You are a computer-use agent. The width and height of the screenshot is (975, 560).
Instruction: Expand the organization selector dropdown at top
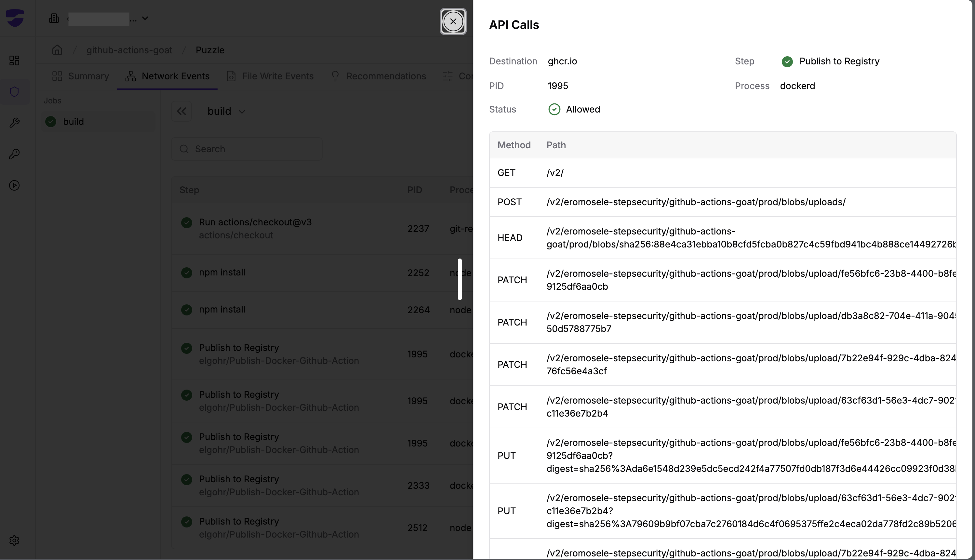click(x=144, y=18)
